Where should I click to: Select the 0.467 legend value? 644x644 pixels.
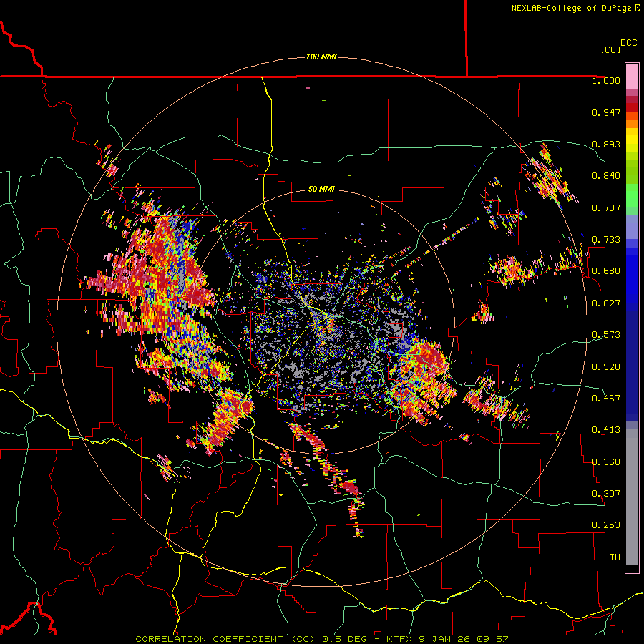(x=606, y=399)
